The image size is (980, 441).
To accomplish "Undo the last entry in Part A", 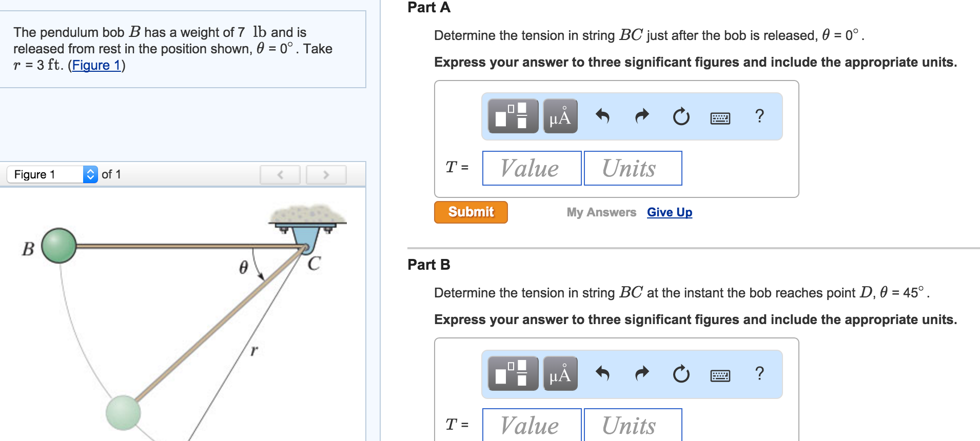I will pos(603,116).
